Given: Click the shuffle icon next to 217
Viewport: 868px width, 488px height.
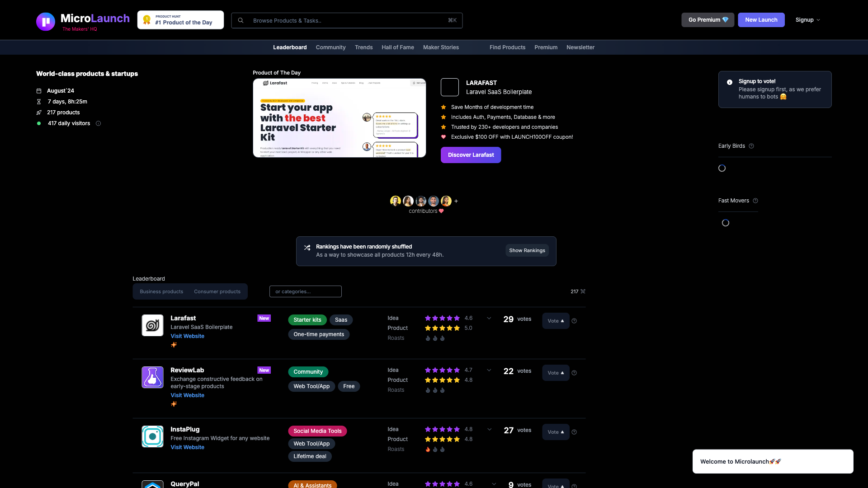Looking at the screenshot, I should click(x=583, y=291).
